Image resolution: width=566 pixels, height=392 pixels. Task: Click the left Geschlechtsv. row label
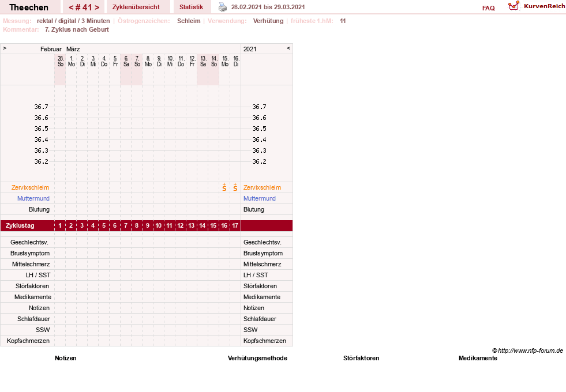pyautogui.click(x=29, y=242)
